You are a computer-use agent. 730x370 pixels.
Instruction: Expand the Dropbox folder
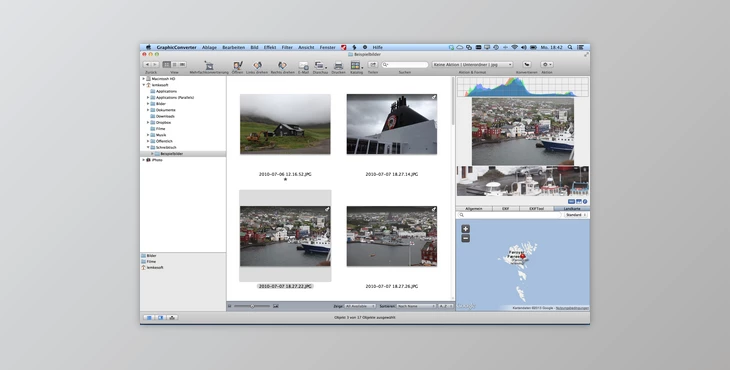pyautogui.click(x=148, y=122)
